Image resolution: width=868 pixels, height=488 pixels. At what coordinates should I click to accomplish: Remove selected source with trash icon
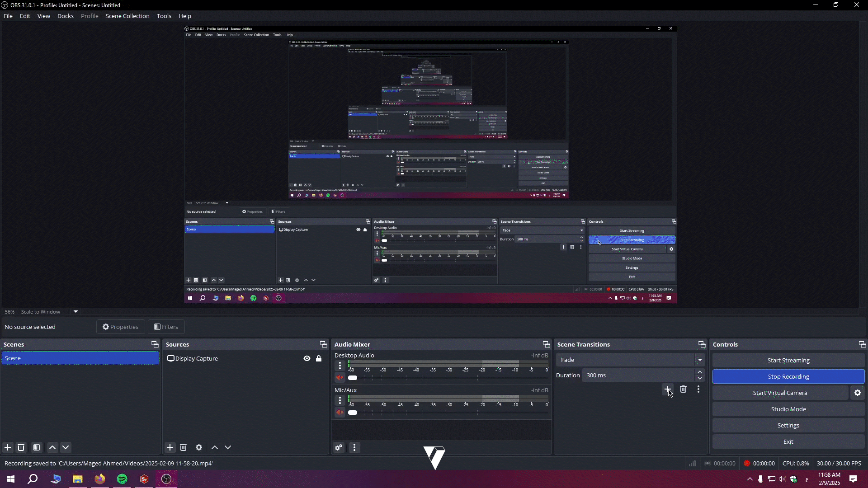click(183, 447)
